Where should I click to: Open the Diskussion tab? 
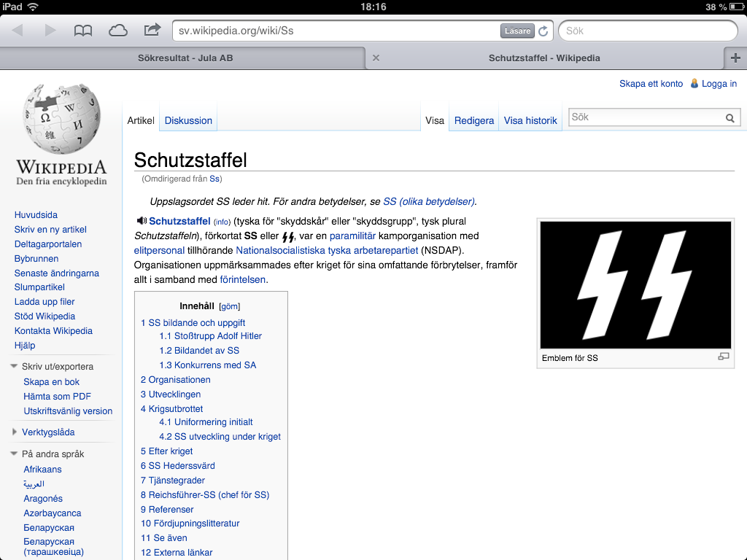click(188, 120)
